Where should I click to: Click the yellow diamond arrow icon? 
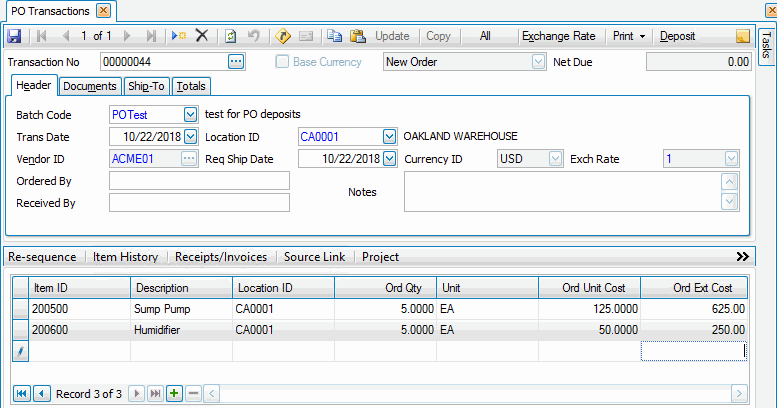[282, 36]
